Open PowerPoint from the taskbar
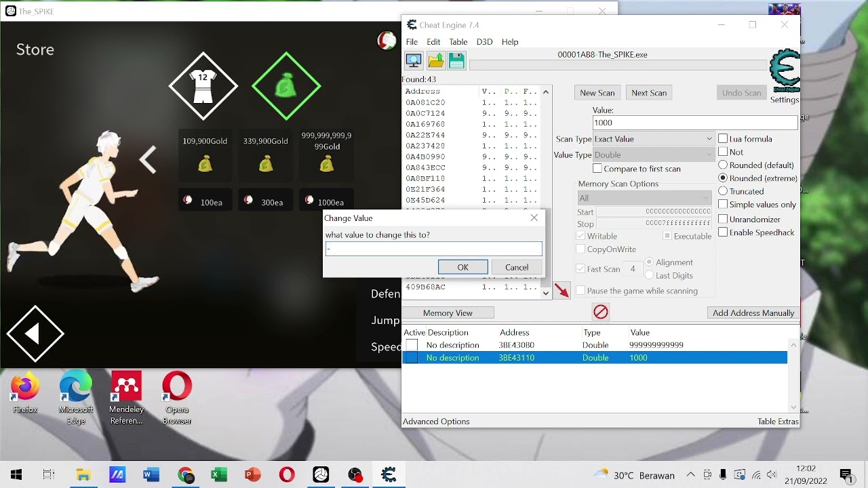Image resolution: width=868 pixels, height=488 pixels. [x=253, y=474]
